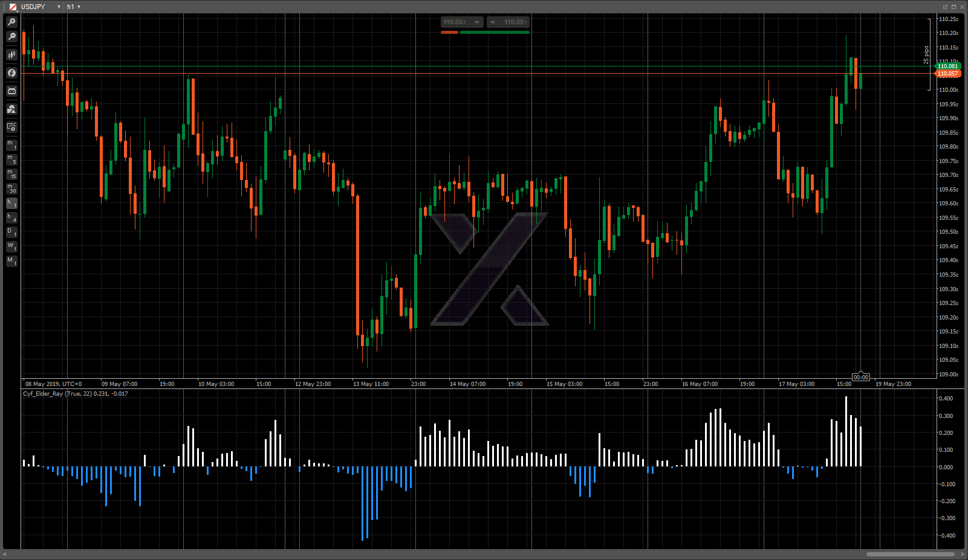Click the -0.400 indicator scale label
The width and height of the screenshot is (968, 560).
946,536
